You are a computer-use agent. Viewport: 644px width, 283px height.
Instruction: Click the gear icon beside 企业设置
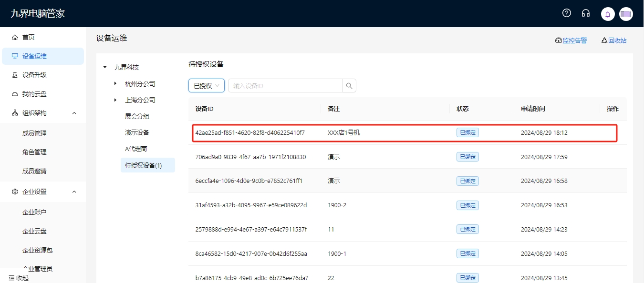pyautogui.click(x=15, y=192)
